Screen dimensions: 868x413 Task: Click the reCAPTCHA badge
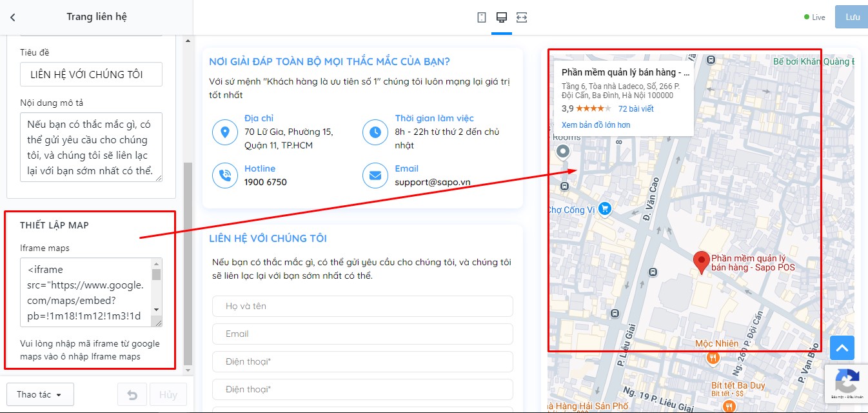[x=846, y=383]
